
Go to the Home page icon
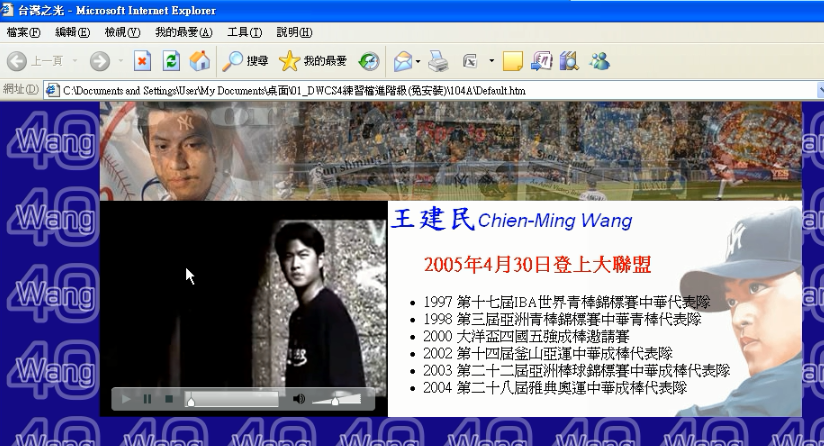(x=200, y=61)
